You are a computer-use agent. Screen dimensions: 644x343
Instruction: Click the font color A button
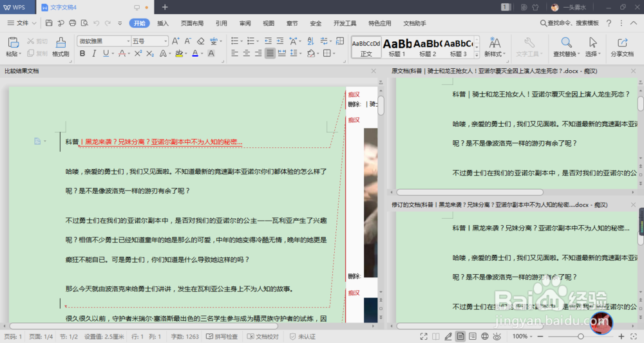click(x=195, y=53)
